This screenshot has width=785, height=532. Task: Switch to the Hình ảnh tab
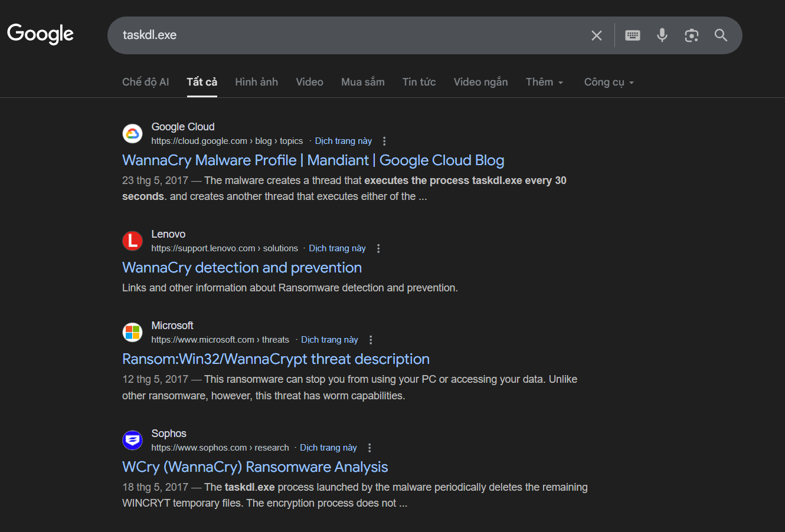click(256, 82)
